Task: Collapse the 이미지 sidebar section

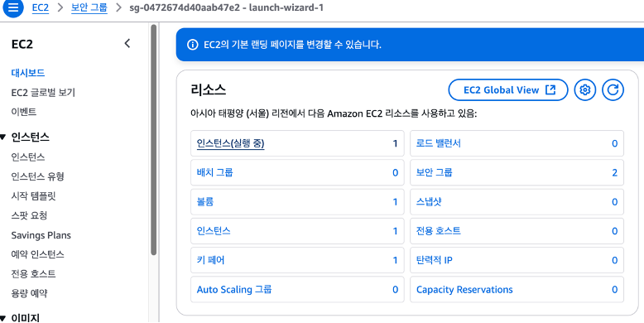Action: click(x=2, y=318)
